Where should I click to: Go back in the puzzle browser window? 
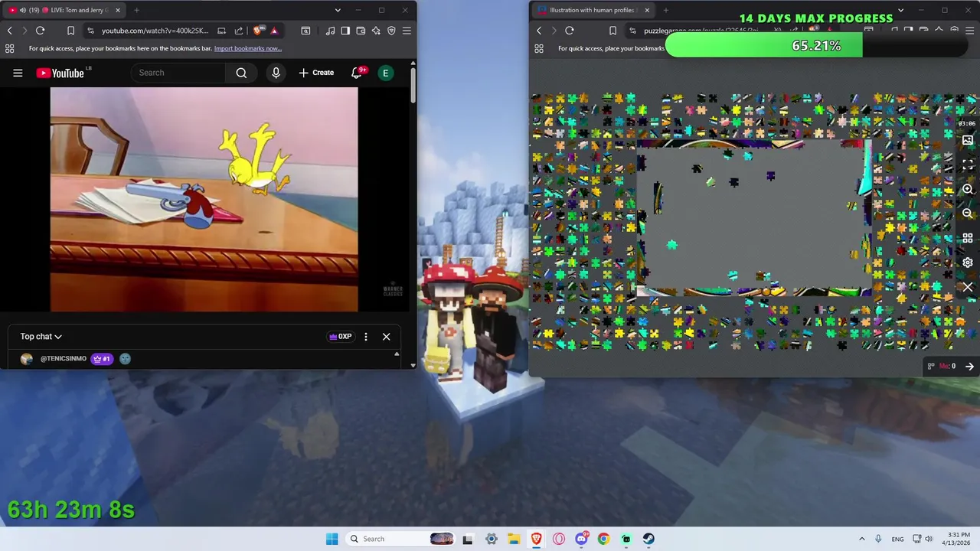coord(539,31)
